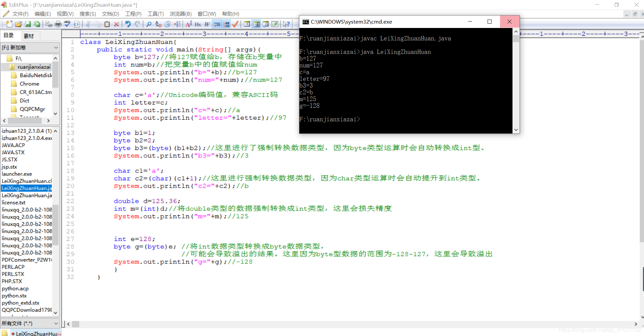Open the 所有文件 (*.*) filter dropdown
This screenshot has width=644, height=336.
pos(30,323)
